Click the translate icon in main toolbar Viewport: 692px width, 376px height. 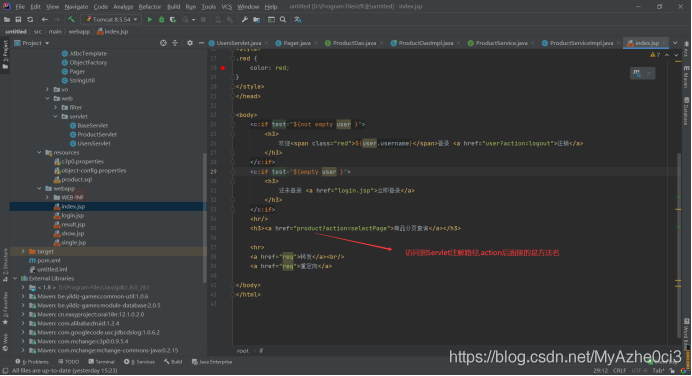click(x=298, y=19)
